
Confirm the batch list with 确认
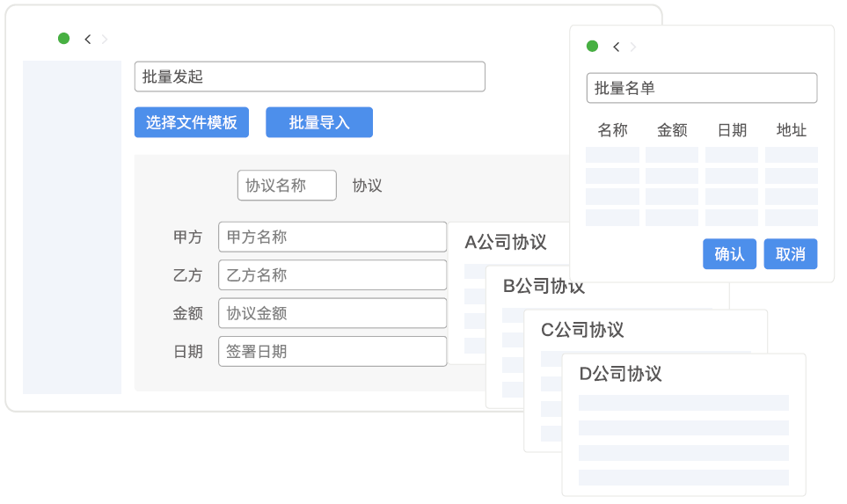[729, 254]
